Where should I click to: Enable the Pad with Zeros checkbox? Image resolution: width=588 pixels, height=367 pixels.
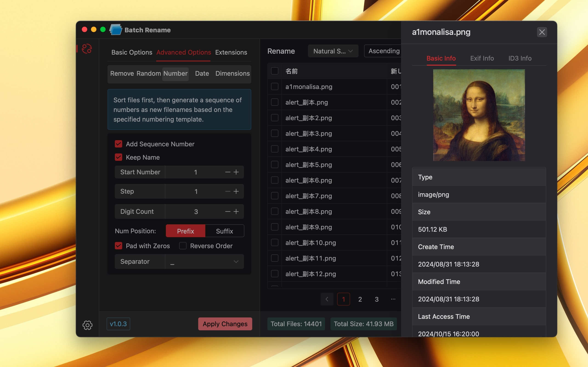click(x=119, y=246)
